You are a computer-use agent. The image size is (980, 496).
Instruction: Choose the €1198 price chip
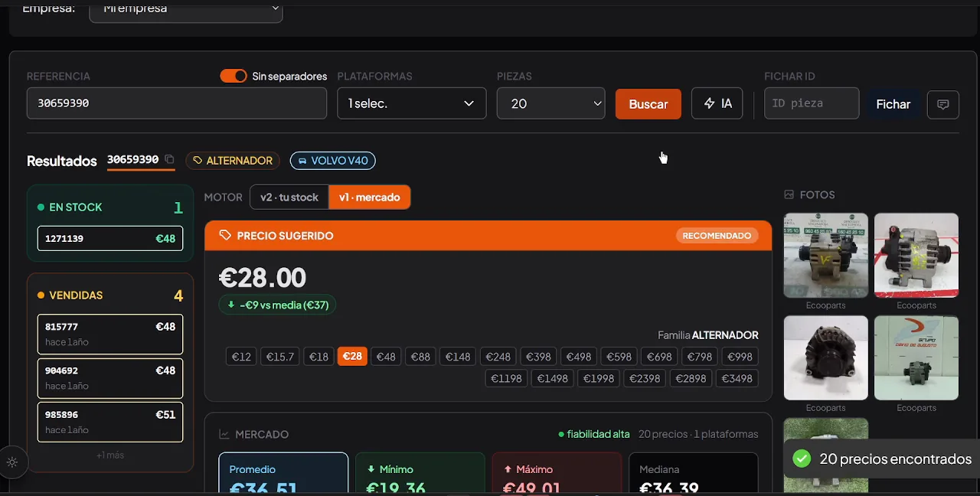pyautogui.click(x=506, y=378)
